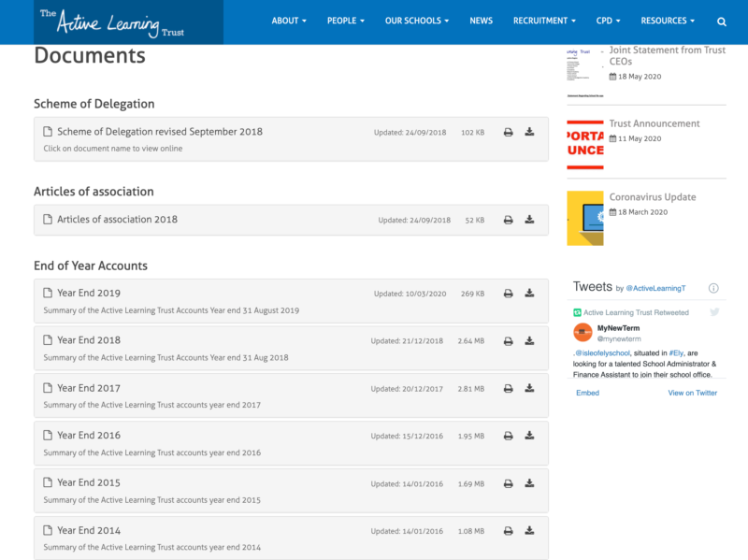Print the Year End 2018 accounts
Image resolution: width=748 pixels, height=560 pixels.
(x=508, y=341)
